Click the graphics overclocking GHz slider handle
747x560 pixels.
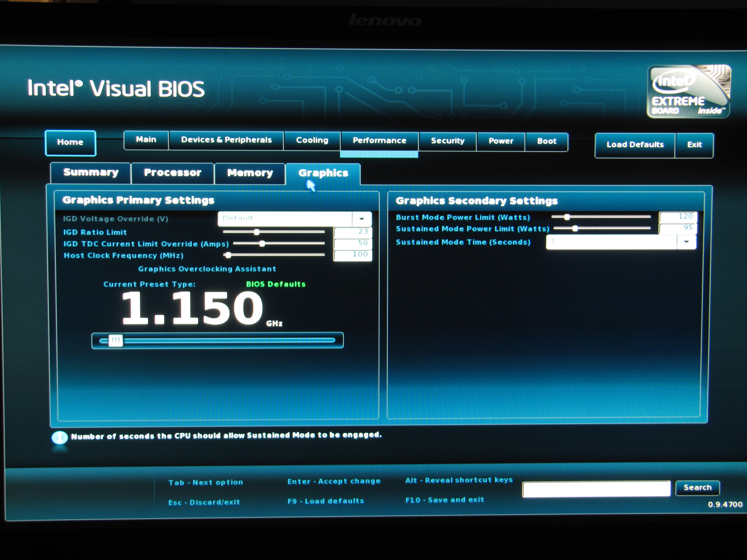click(x=116, y=341)
